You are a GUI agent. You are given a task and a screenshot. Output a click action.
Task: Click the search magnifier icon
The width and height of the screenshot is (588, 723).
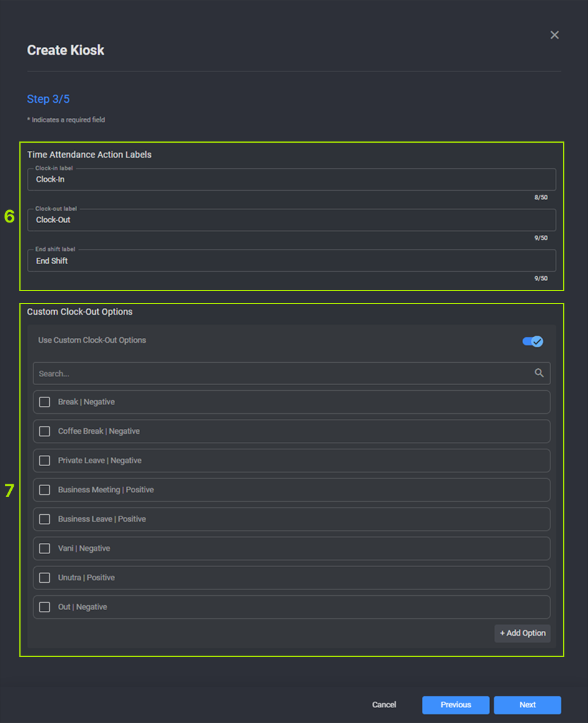(539, 373)
